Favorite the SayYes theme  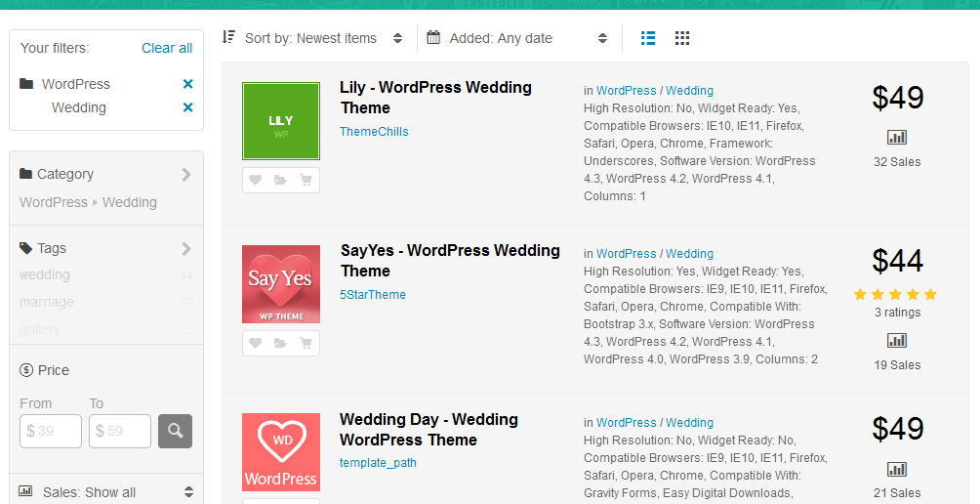256,343
